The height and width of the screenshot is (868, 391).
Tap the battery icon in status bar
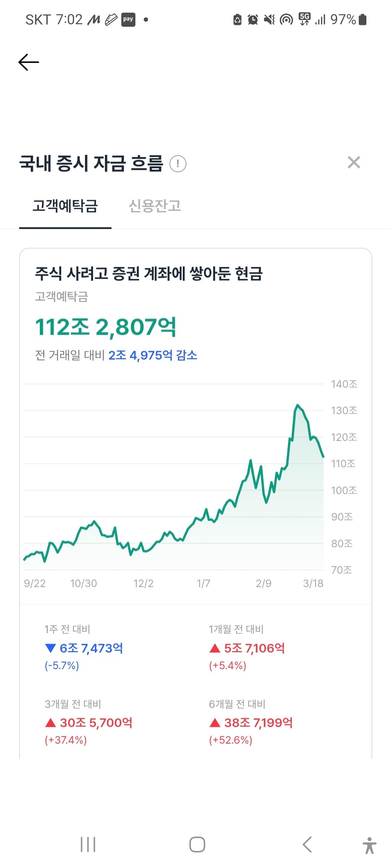tap(363, 20)
